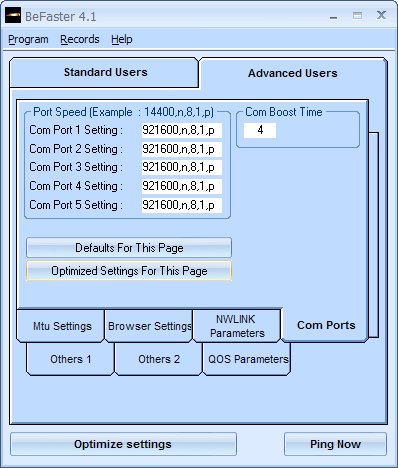The image size is (398, 468).
Task: Switch to the Standard Users tab
Action: [x=104, y=72]
